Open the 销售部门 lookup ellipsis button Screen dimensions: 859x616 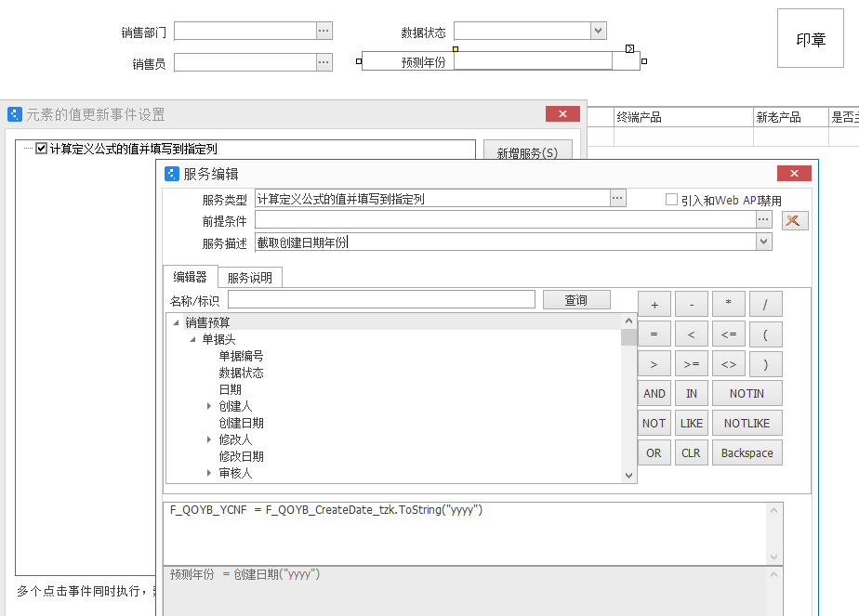pyautogui.click(x=324, y=31)
